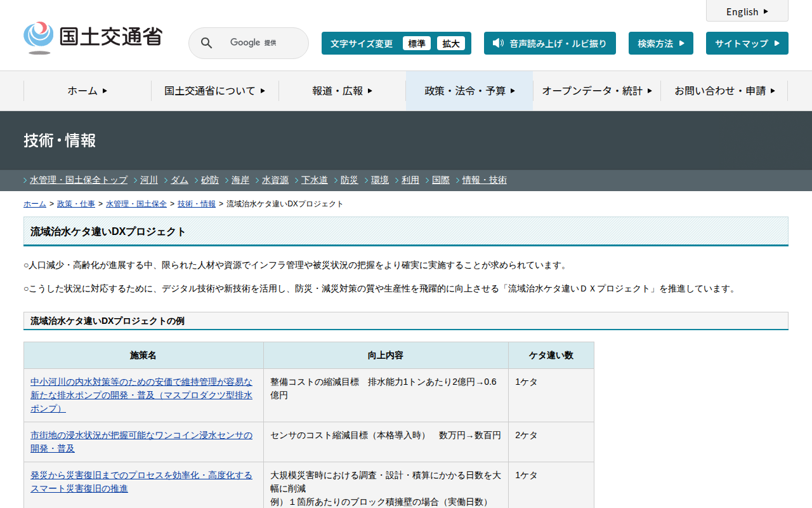This screenshot has height=508, width=812.
Task: Click the speaker icon for 音声読み上げ
Action: click(498, 43)
